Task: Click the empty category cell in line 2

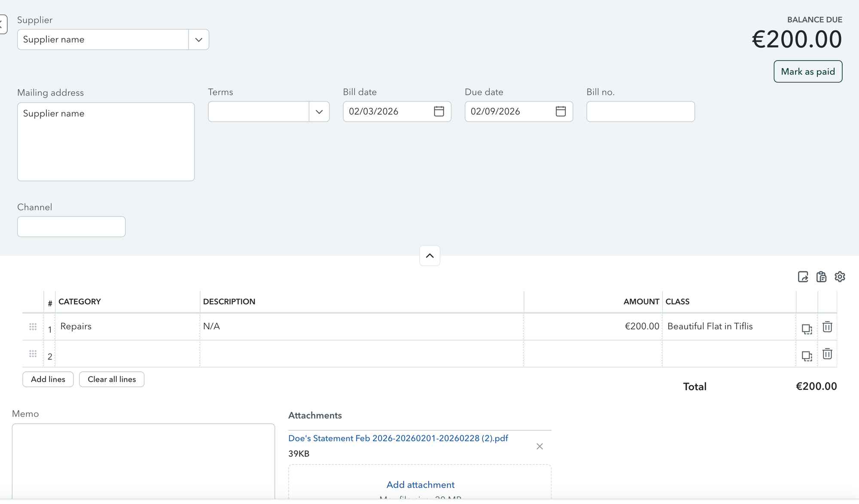Action: pos(128,354)
